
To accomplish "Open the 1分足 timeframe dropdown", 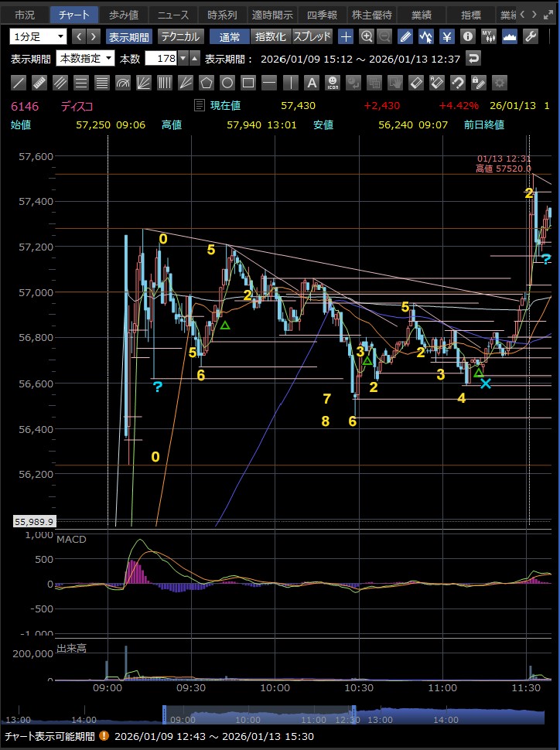I will pyautogui.click(x=39, y=36).
